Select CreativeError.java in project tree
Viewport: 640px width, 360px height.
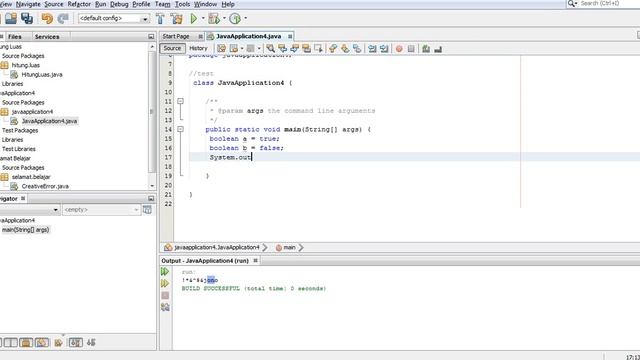pos(45,186)
